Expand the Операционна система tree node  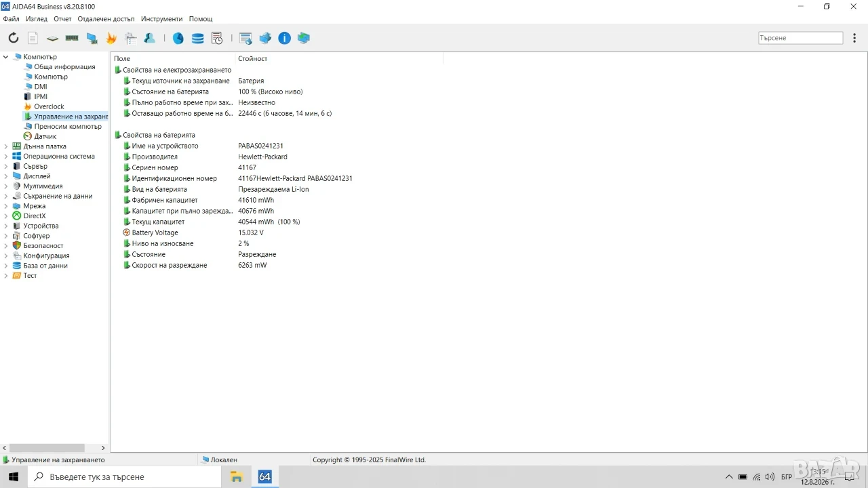click(x=6, y=157)
